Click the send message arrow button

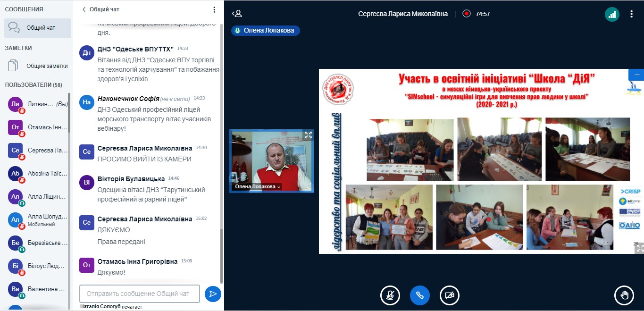click(x=213, y=294)
